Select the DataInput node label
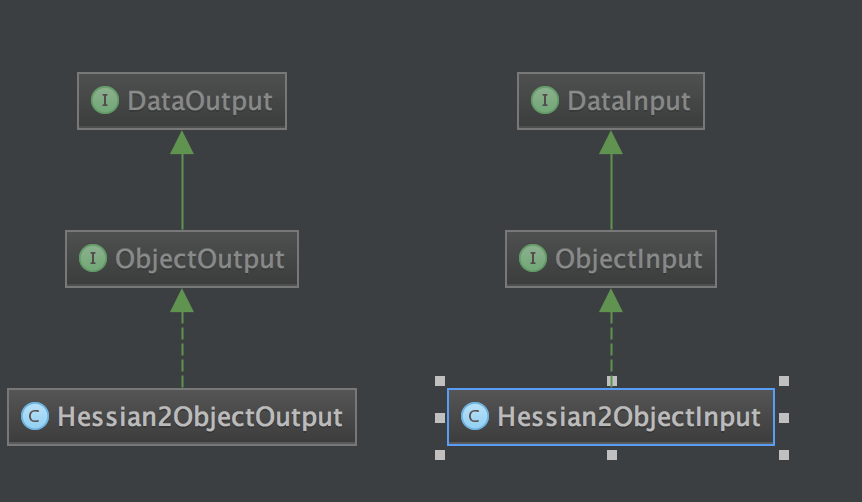Viewport: 862px width, 502px height. (629, 101)
